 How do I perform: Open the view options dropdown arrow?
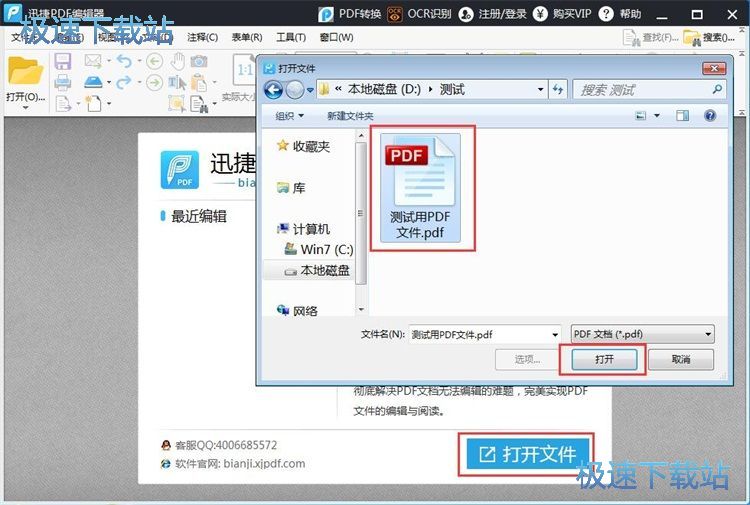click(x=657, y=115)
